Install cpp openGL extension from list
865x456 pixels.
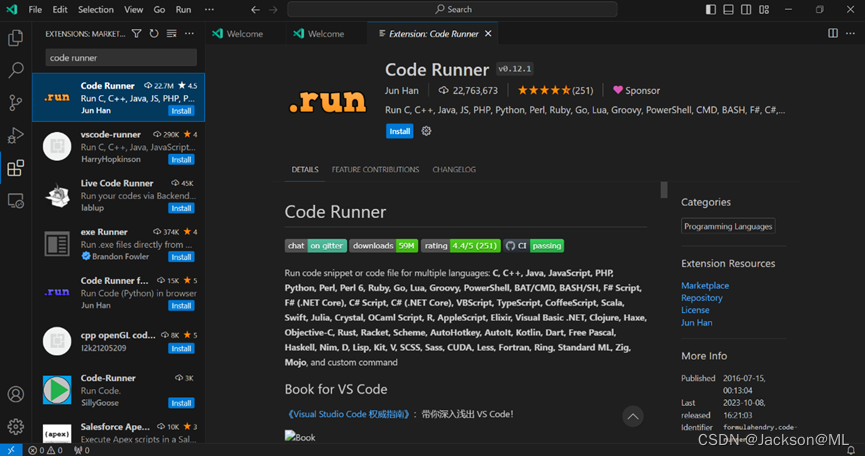click(181, 348)
